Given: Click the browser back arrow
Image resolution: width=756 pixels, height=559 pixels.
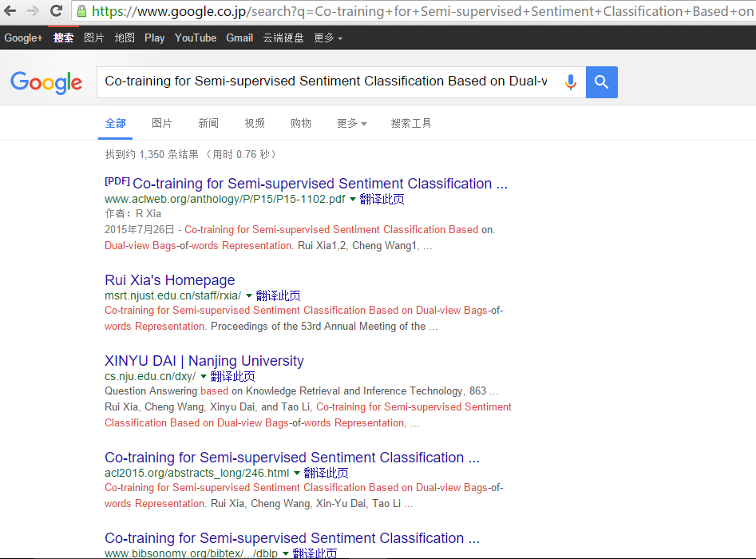Looking at the screenshot, I should [x=10, y=10].
